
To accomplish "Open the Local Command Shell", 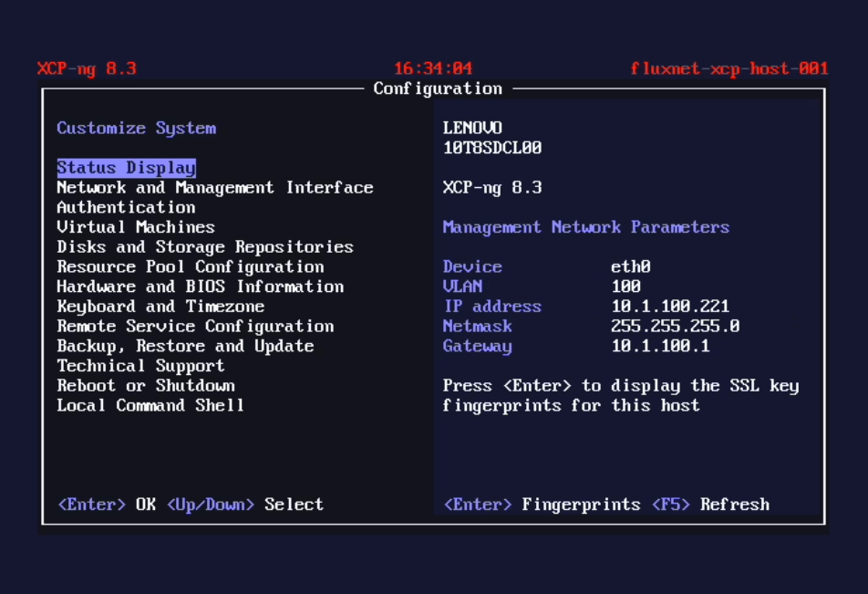I will coord(150,406).
